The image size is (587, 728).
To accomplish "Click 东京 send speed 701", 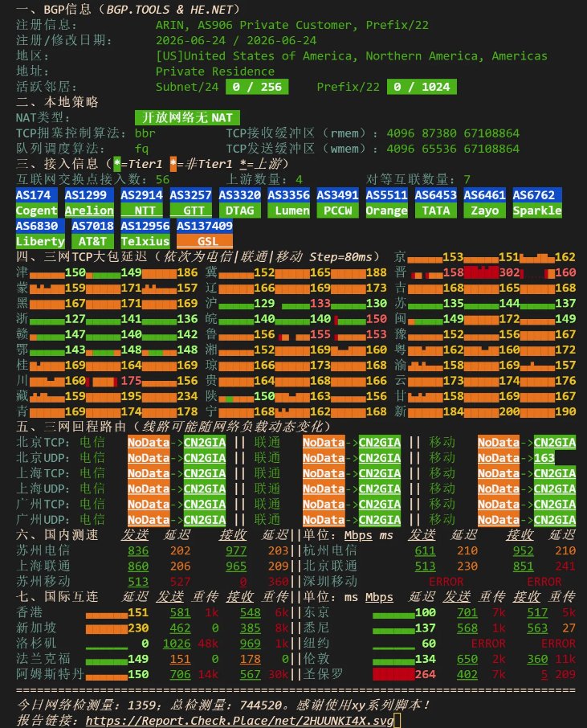I will point(467,612).
